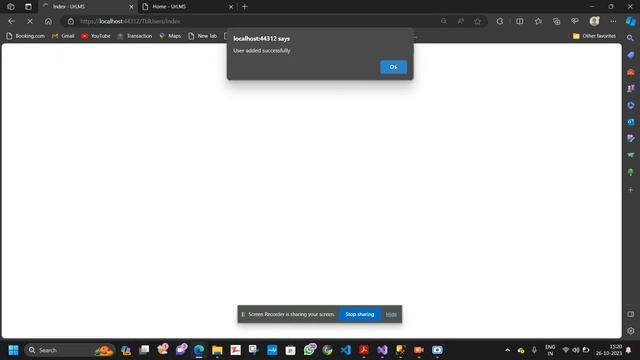Open the New Tab bookmark
This screenshot has width=640, height=360.
[x=202, y=36]
